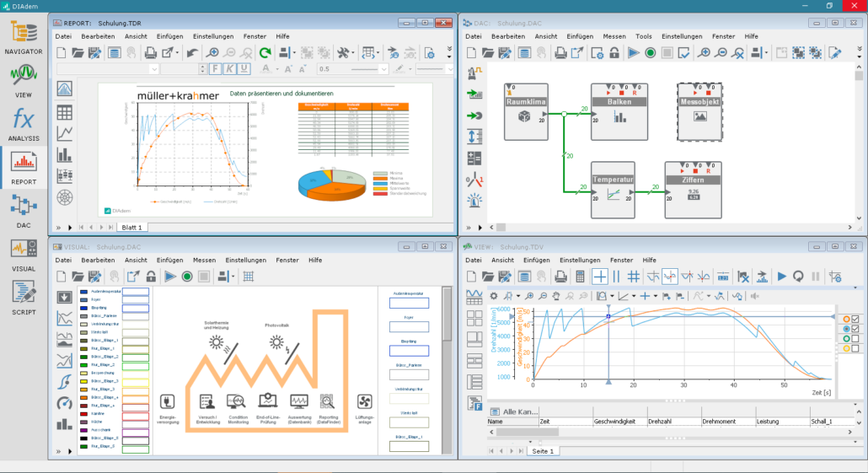Uncheck the orange curve checkbox in the VIEW legend
868x473 pixels.
pos(855,319)
